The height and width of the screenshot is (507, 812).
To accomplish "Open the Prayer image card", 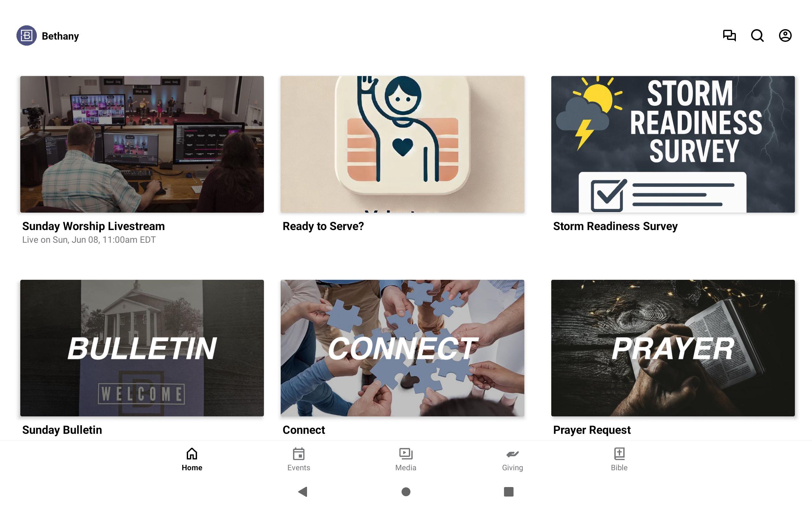I will [673, 348].
